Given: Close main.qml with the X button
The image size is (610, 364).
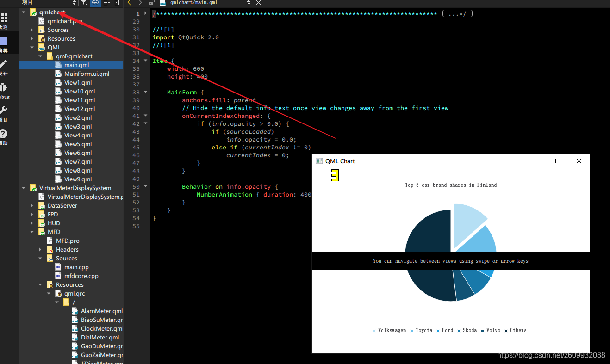Looking at the screenshot, I should pos(258,3).
